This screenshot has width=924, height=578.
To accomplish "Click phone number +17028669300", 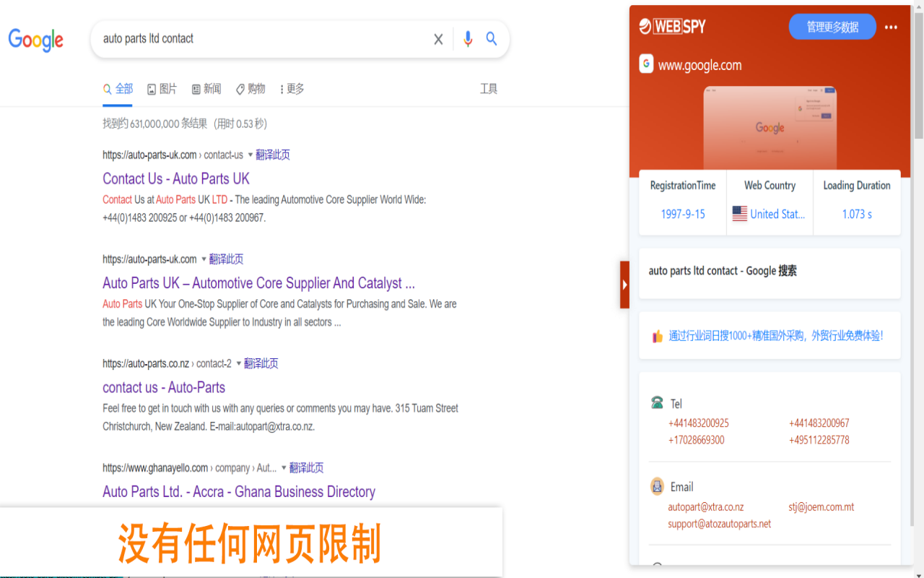I will click(697, 440).
